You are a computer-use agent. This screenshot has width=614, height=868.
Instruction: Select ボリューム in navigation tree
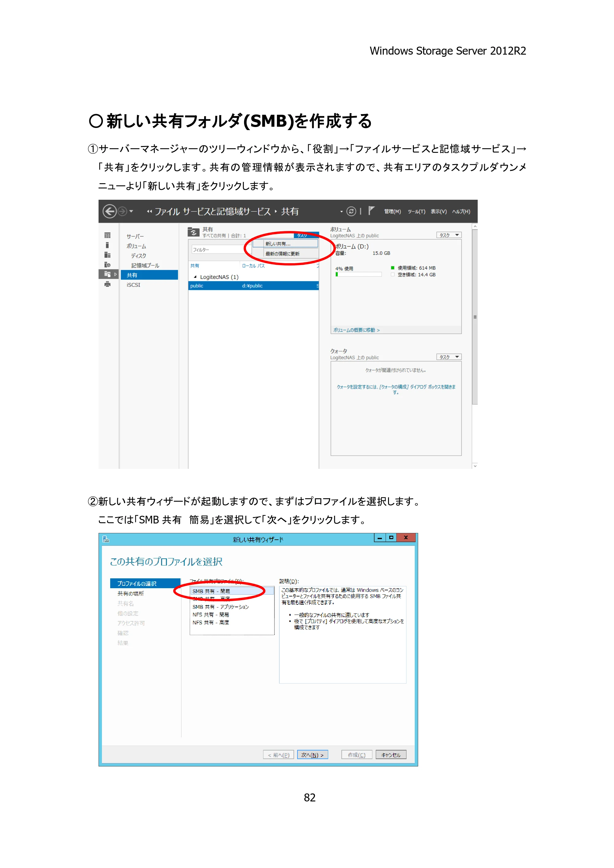click(136, 246)
